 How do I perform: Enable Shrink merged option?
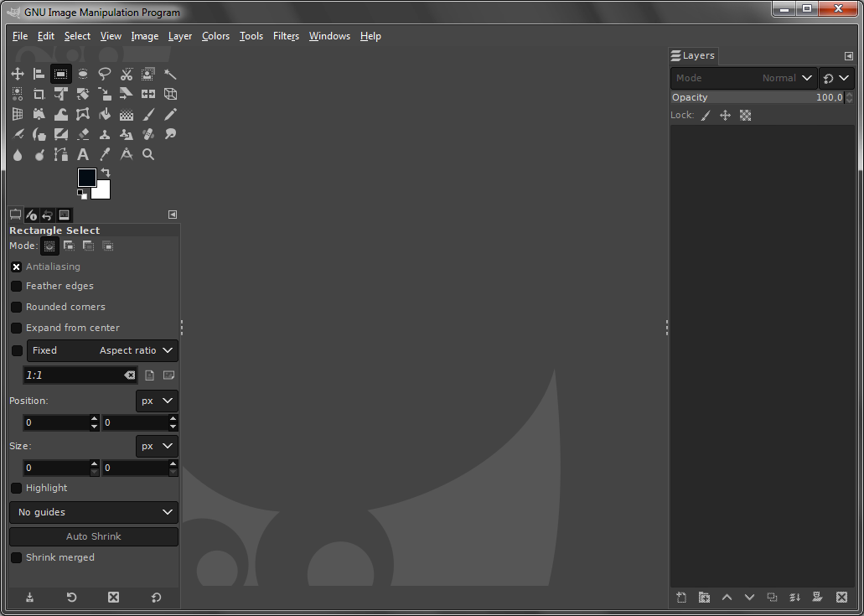click(17, 557)
